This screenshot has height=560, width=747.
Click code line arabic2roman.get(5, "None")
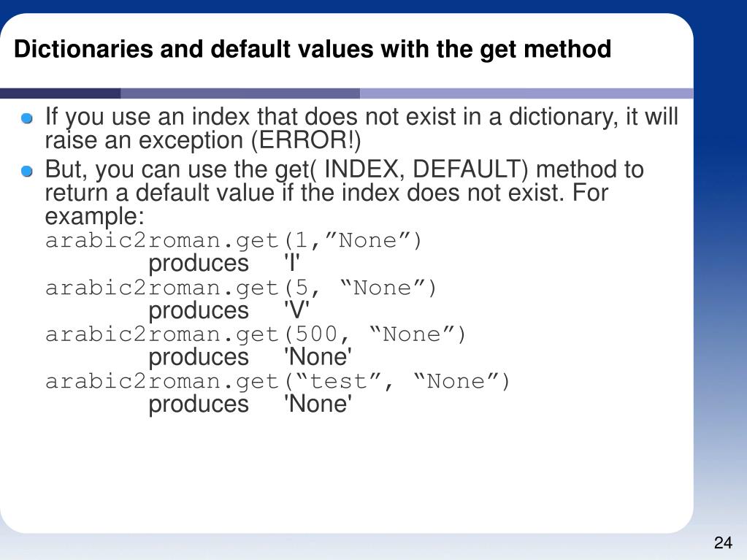240,288
